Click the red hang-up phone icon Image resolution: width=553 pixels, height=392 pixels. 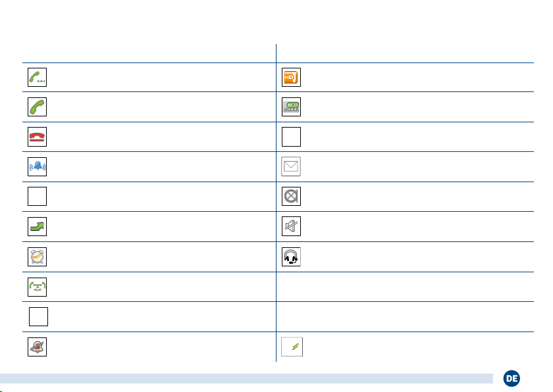pyautogui.click(x=37, y=137)
